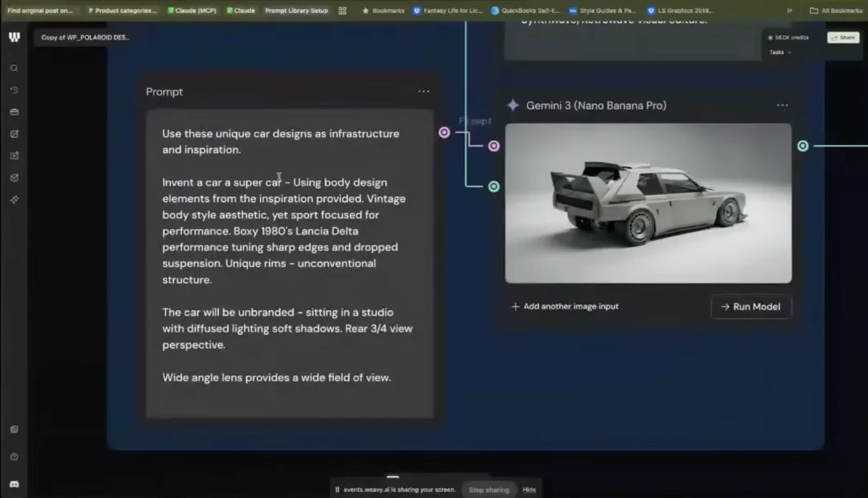Screen dimensions: 868x498
Task: Open the 'Style Guides & Pa...' bookmark
Action: coord(603,10)
